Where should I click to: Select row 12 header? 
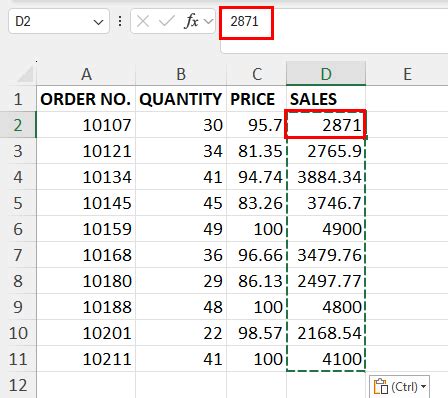click(x=18, y=385)
